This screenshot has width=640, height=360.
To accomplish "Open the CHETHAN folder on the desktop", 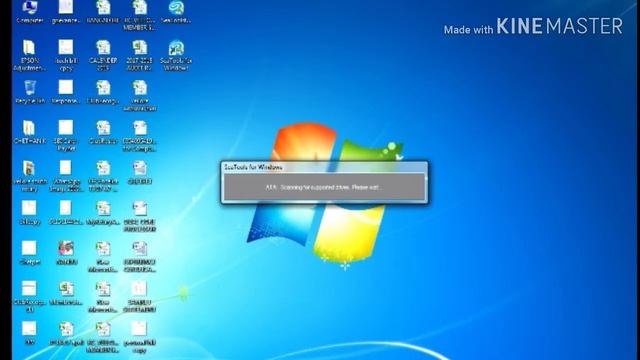I will pyautogui.click(x=29, y=132).
